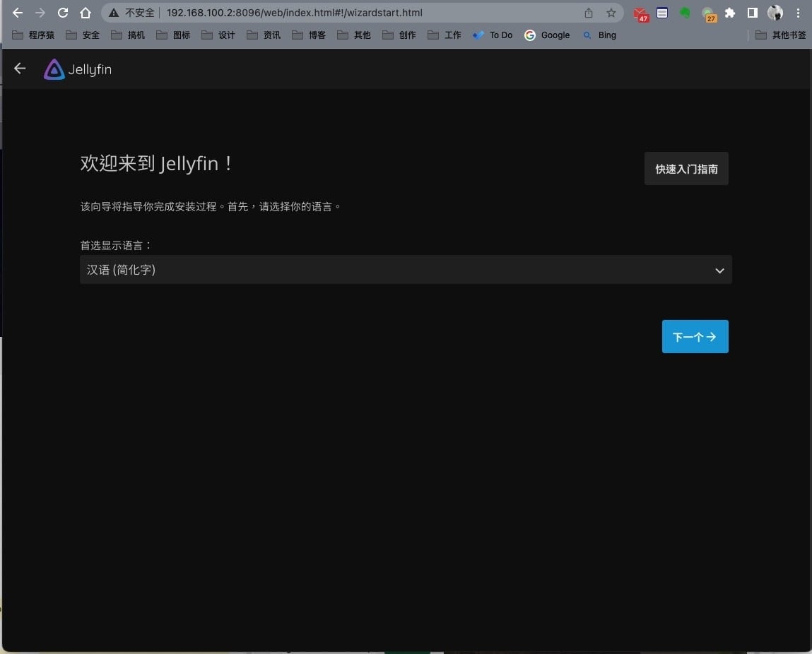This screenshot has width=812, height=654.
Task: Open the 程序猿 bookmark folder
Action: click(x=33, y=35)
